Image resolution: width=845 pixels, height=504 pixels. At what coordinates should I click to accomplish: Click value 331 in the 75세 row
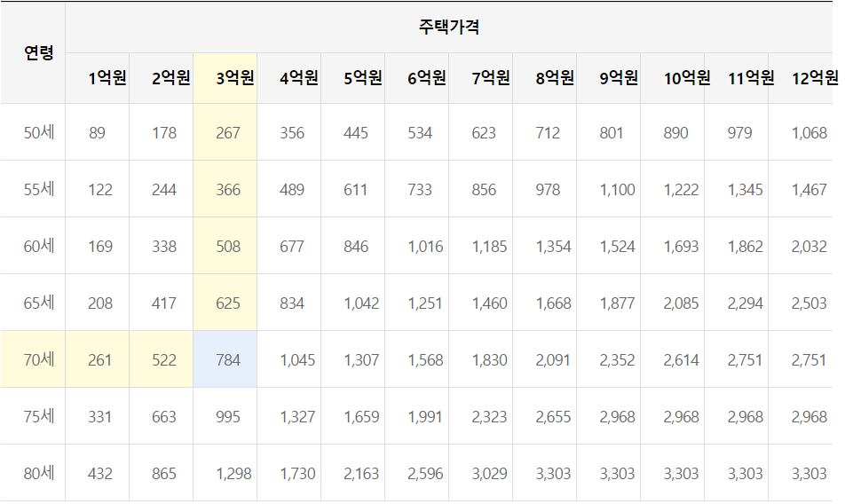coord(100,417)
